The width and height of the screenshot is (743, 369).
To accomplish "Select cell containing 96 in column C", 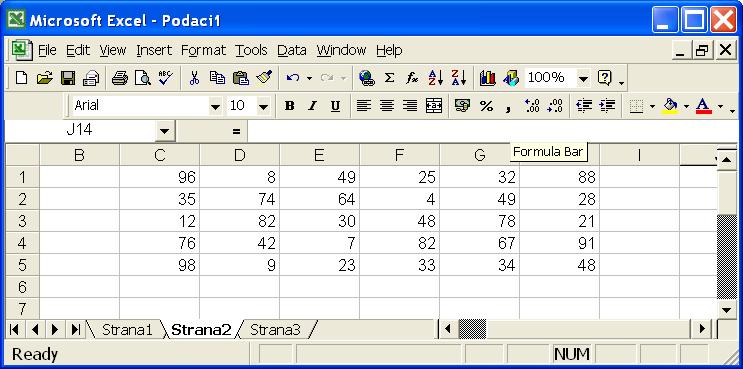I will point(160,177).
